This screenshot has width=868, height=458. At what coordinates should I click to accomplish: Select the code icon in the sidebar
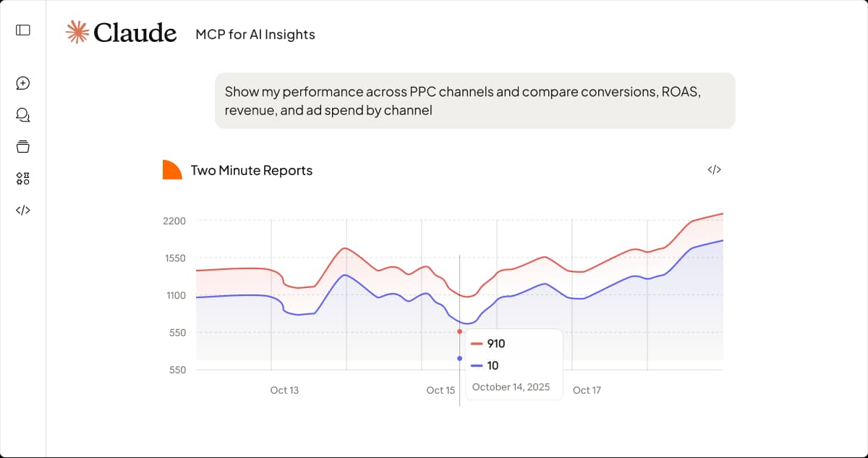(22, 211)
